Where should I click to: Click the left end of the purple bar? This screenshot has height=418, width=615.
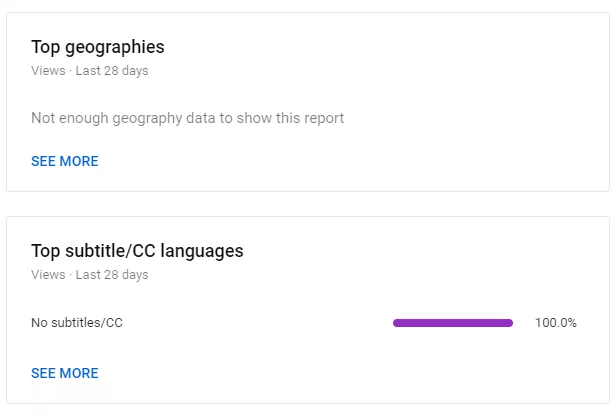click(x=397, y=323)
